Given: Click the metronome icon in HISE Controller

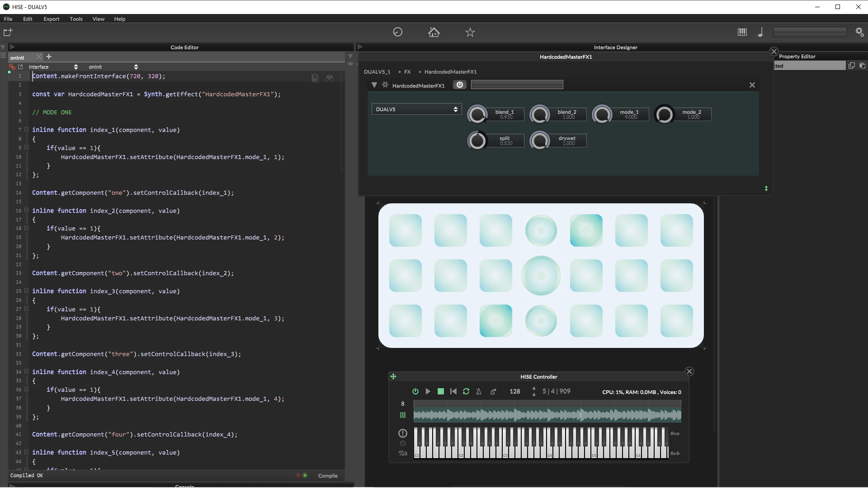Looking at the screenshot, I should pyautogui.click(x=479, y=391).
